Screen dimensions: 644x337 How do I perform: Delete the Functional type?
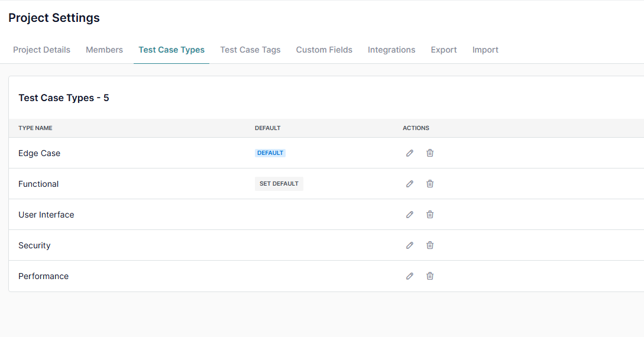429,184
